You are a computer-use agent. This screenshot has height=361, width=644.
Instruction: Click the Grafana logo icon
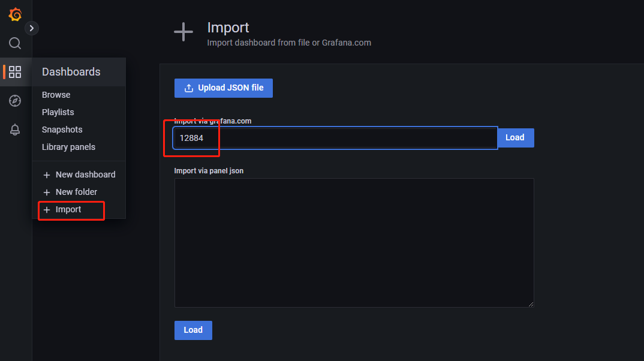[16, 15]
